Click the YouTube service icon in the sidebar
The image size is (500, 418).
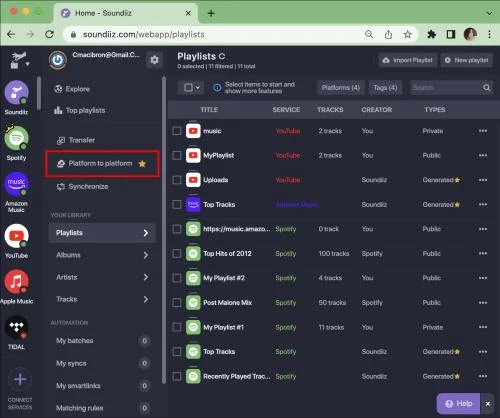point(16,236)
